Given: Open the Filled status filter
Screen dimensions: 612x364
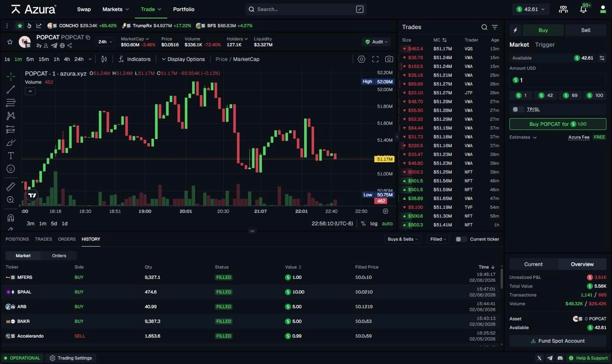Looking at the screenshot, I should pos(438,239).
